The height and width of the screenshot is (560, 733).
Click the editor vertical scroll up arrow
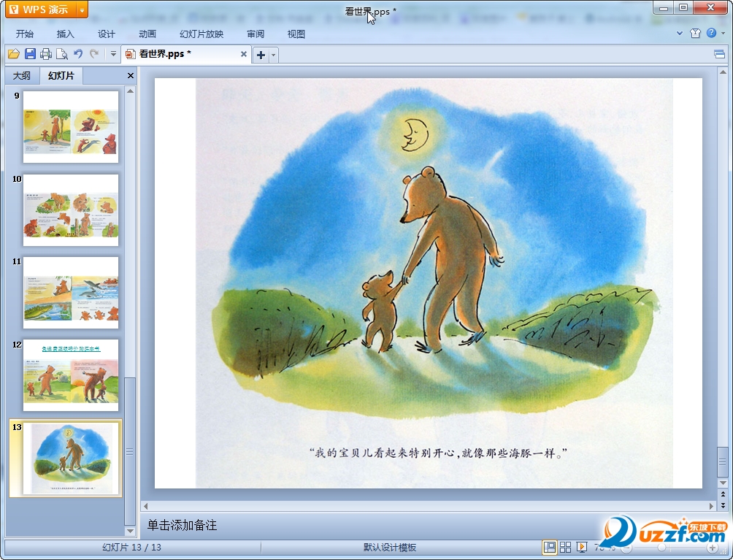click(723, 72)
